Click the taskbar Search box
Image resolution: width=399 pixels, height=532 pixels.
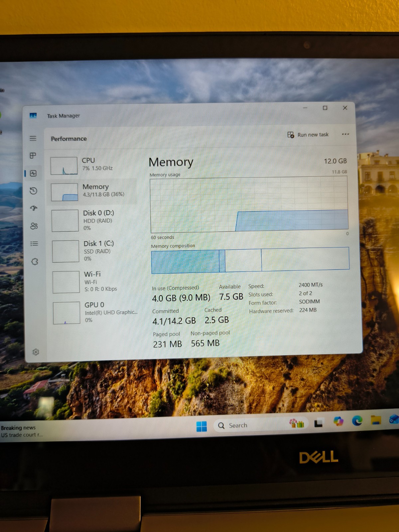click(261, 425)
